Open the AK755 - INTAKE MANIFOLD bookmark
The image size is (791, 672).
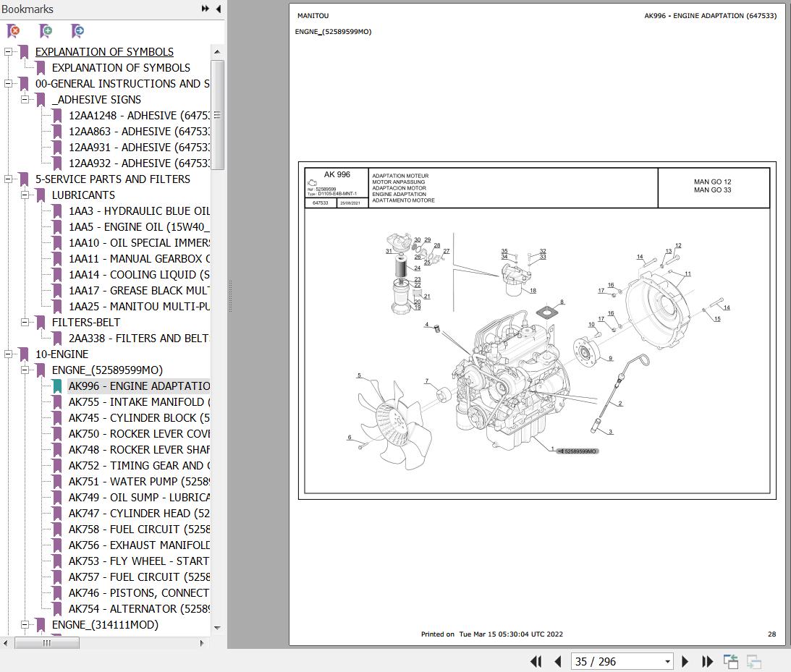click(138, 402)
